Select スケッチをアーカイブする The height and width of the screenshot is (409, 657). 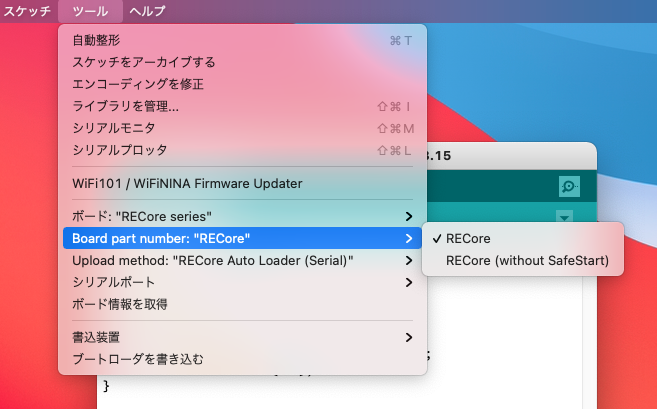point(242,62)
